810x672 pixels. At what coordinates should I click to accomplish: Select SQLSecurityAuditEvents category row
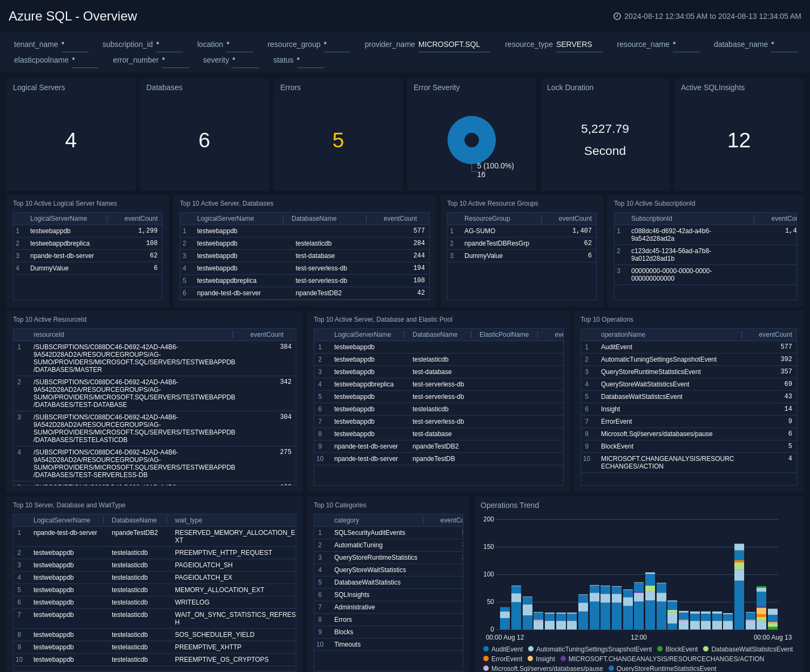click(x=388, y=533)
